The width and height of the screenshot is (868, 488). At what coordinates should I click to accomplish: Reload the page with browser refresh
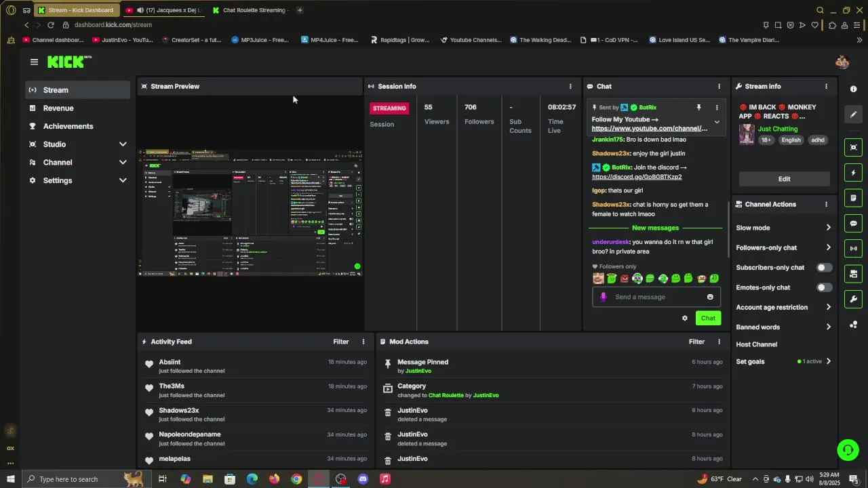tap(50, 25)
